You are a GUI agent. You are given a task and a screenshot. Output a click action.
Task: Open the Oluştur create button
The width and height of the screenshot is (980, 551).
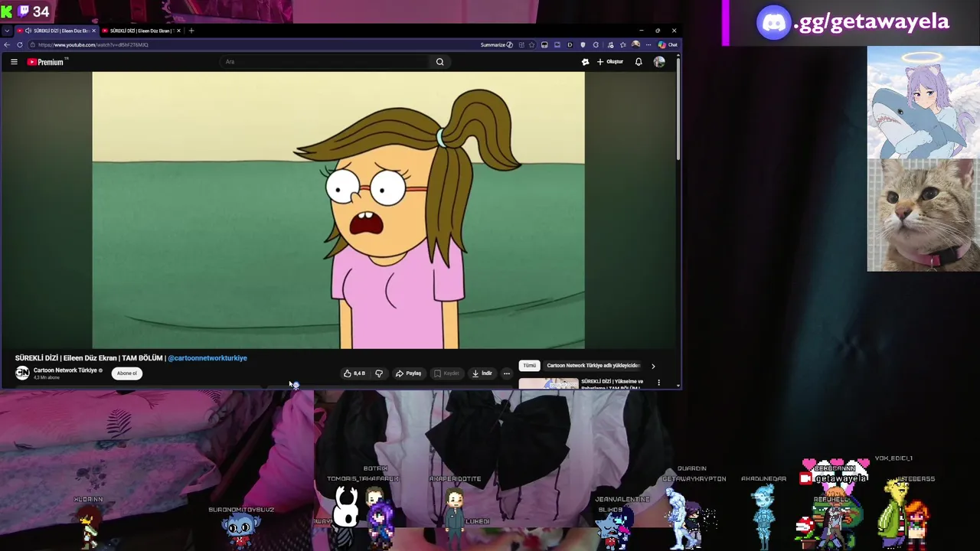610,62
